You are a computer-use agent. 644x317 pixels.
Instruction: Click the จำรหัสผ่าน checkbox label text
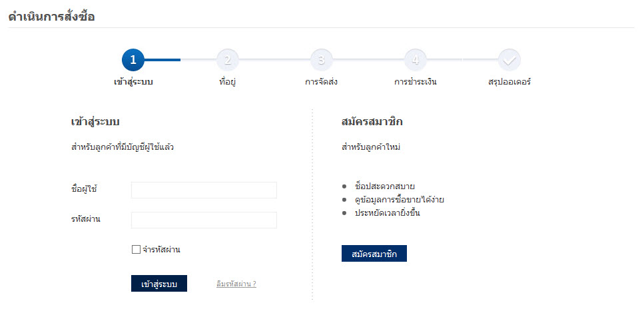click(161, 250)
